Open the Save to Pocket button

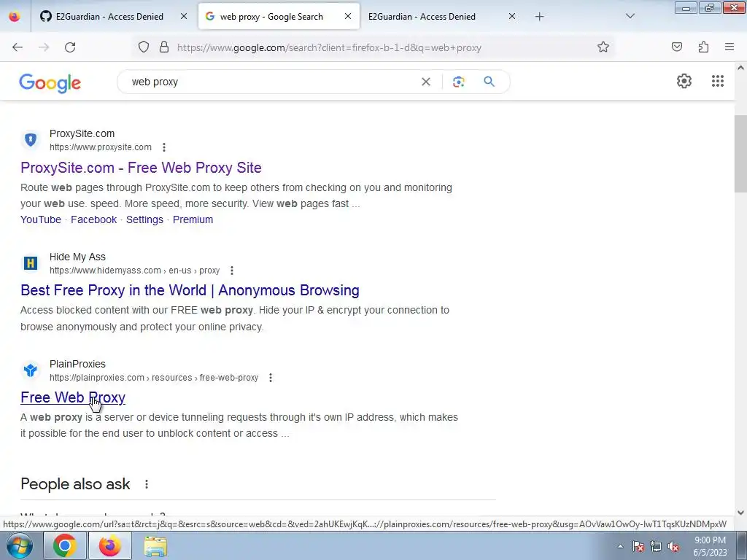pos(677,47)
